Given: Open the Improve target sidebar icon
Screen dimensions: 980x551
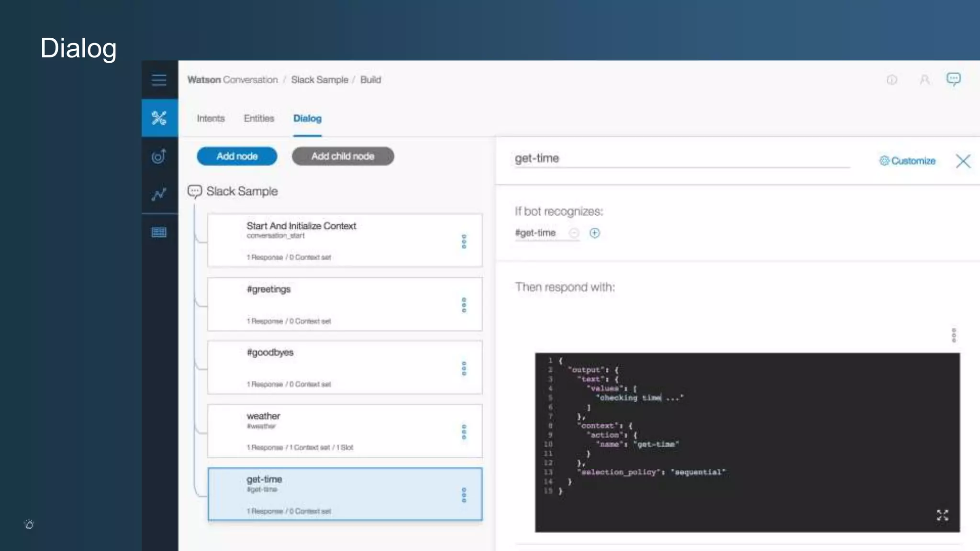Looking at the screenshot, I should click(159, 156).
